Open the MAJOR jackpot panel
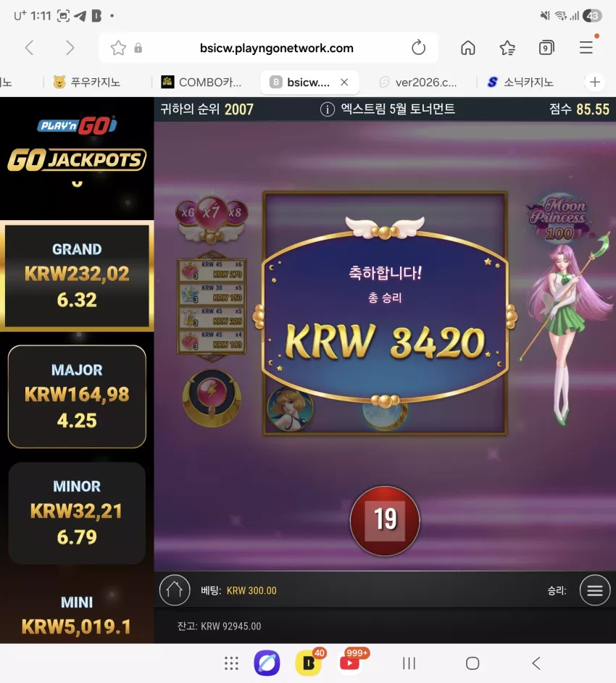Image resolution: width=616 pixels, height=683 pixels. 77,396
